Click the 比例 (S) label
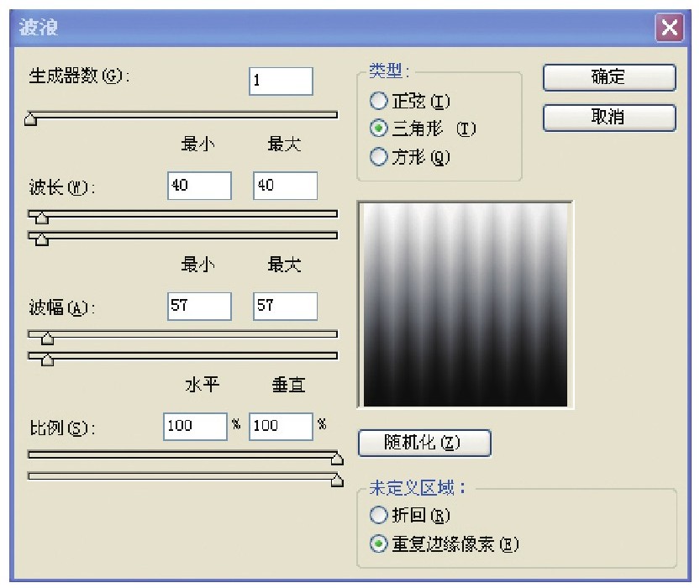 click(62, 428)
